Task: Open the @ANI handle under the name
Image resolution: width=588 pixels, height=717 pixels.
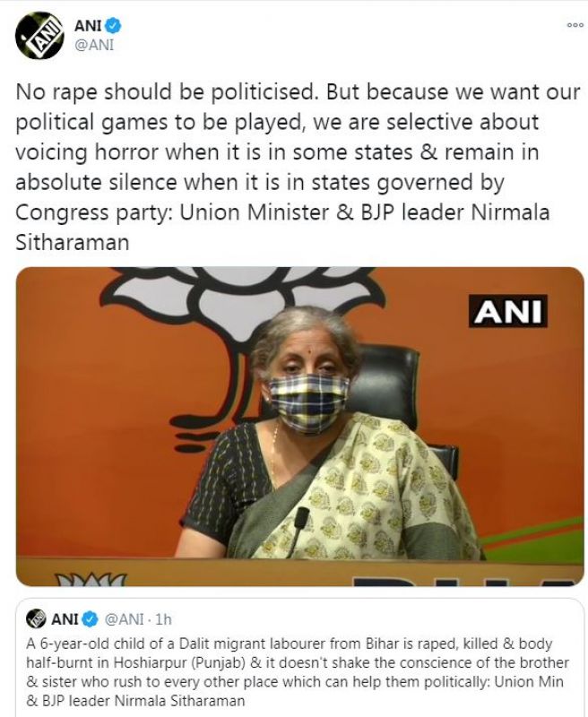Action: click(94, 45)
